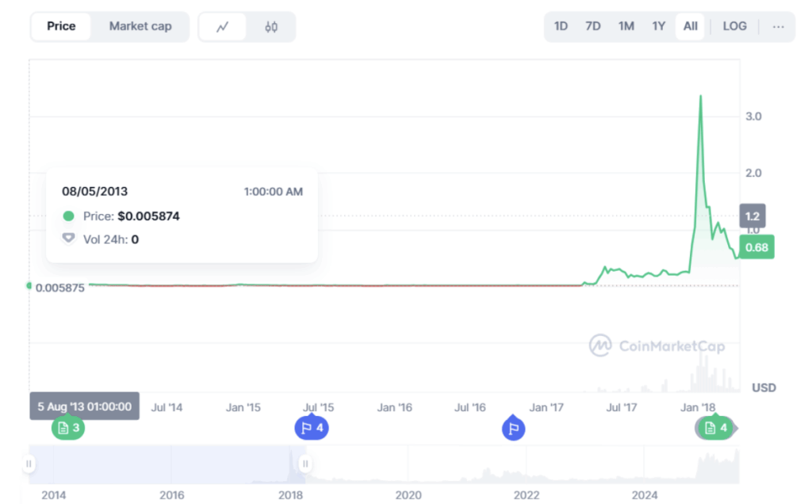Open the green document marker labeled 4
This screenshot has width=812, height=504.
coord(716,427)
